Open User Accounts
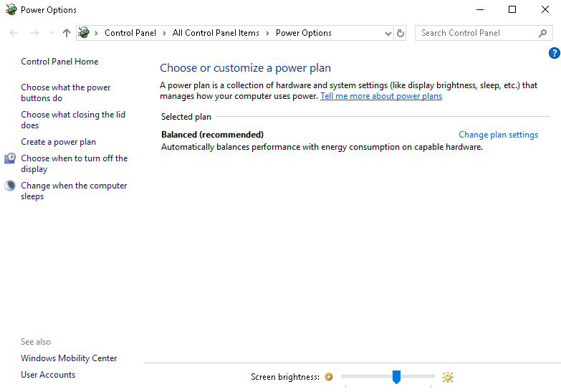The height and width of the screenshot is (392, 561). (x=48, y=375)
